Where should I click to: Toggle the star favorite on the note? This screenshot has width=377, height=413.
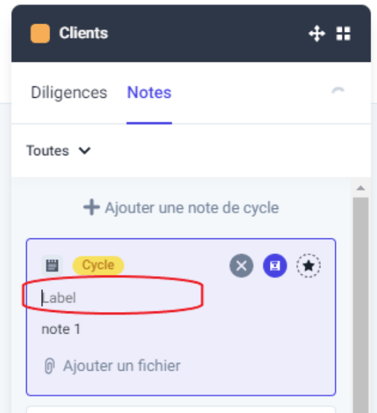(309, 266)
